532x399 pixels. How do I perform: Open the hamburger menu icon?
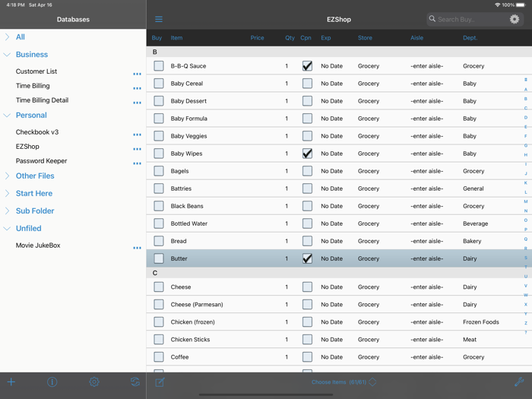pyautogui.click(x=158, y=19)
